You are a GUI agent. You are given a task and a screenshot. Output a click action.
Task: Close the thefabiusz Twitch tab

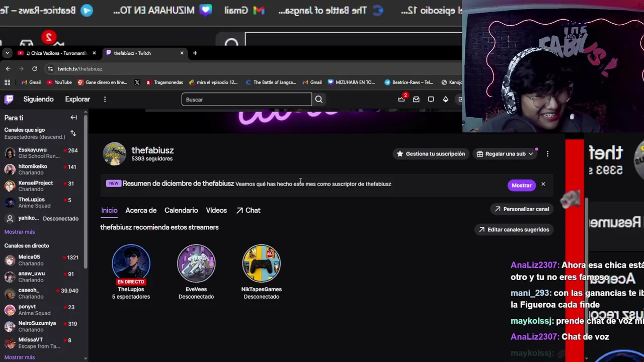click(x=182, y=53)
